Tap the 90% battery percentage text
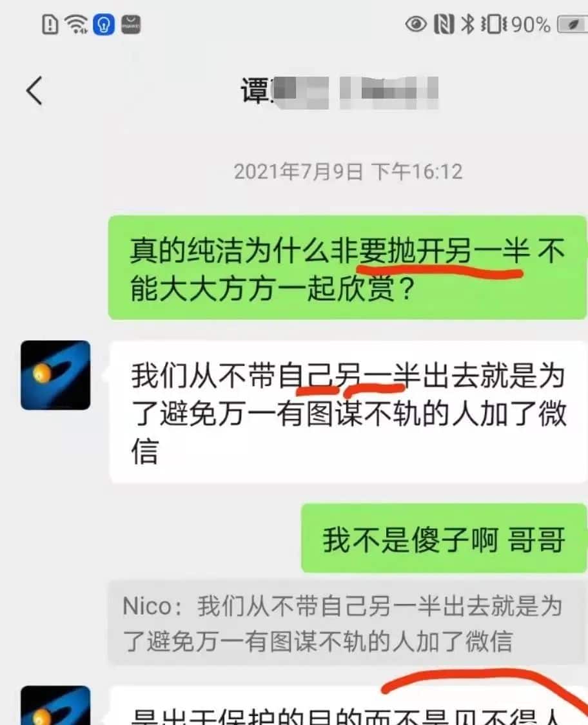 coord(531,24)
